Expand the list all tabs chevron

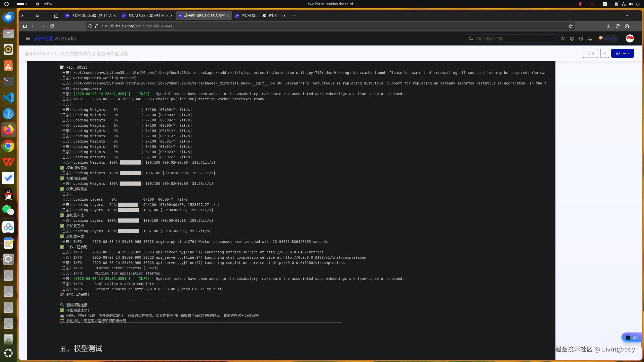(x=627, y=16)
